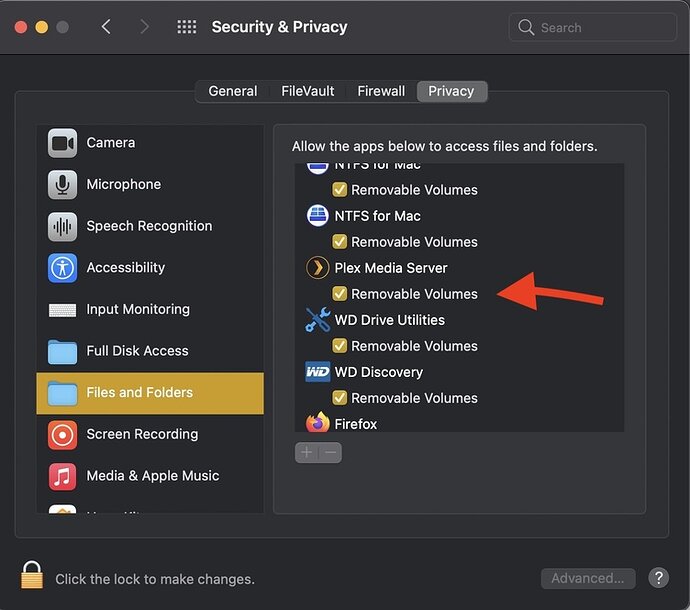
Task: Click the Full Disk Access folder icon
Action: point(62,352)
